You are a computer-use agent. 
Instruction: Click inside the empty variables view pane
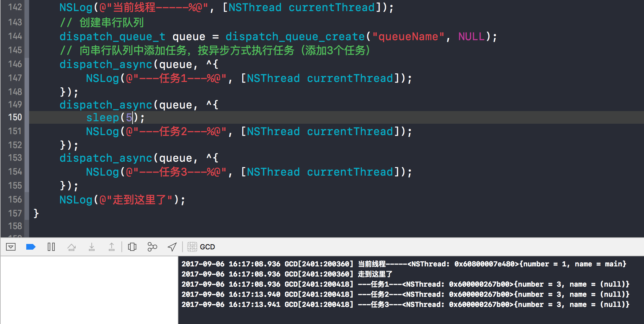pyautogui.click(x=89, y=290)
